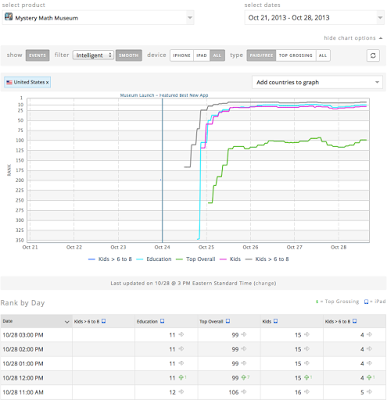
Task: Select the IPHONE device option
Action: [x=182, y=55]
